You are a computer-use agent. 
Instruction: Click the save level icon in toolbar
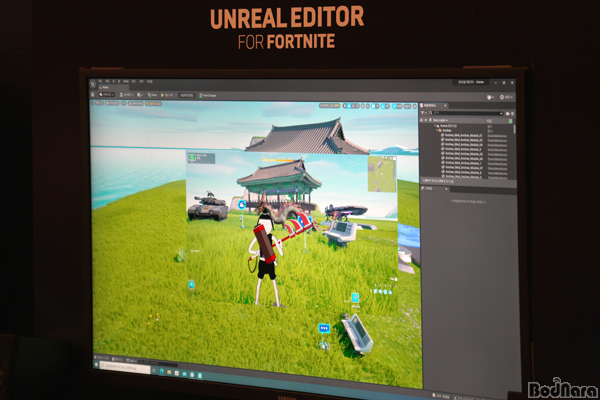(93, 95)
